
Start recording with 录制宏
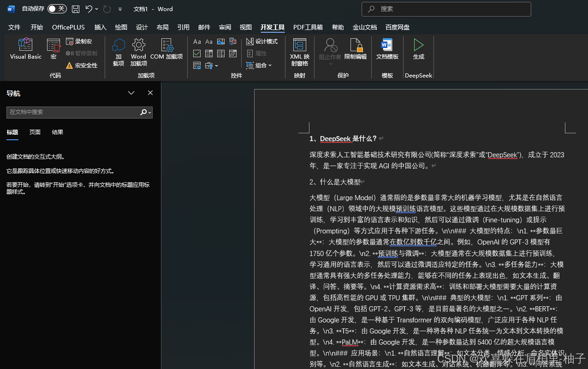(79, 42)
